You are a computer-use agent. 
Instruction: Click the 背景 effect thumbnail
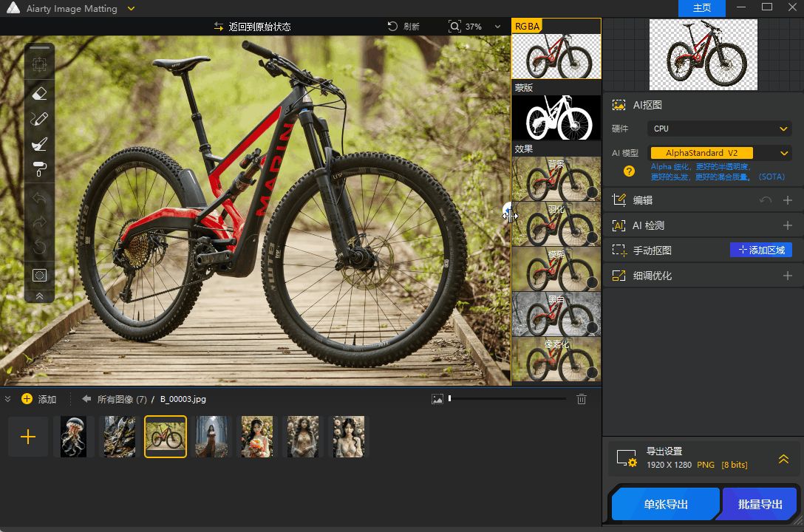[556, 179]
